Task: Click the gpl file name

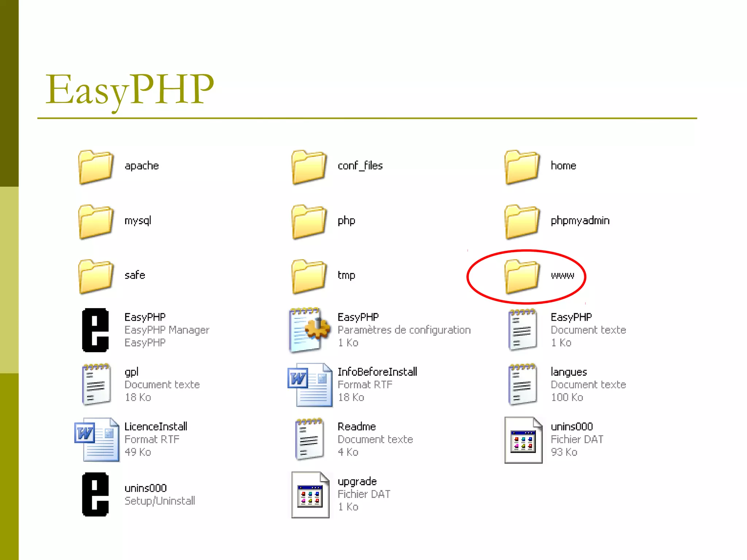Action: click(131, 372)
